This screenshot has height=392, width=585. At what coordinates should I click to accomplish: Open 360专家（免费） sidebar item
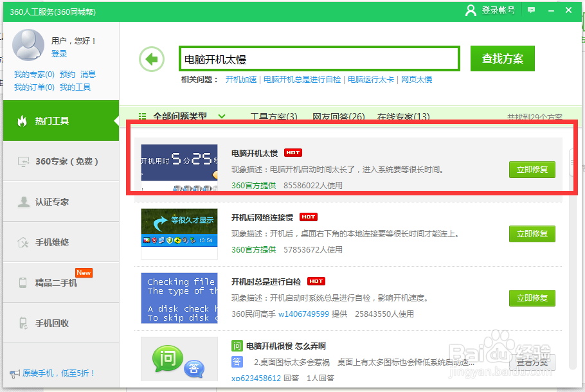click(61, 161)
